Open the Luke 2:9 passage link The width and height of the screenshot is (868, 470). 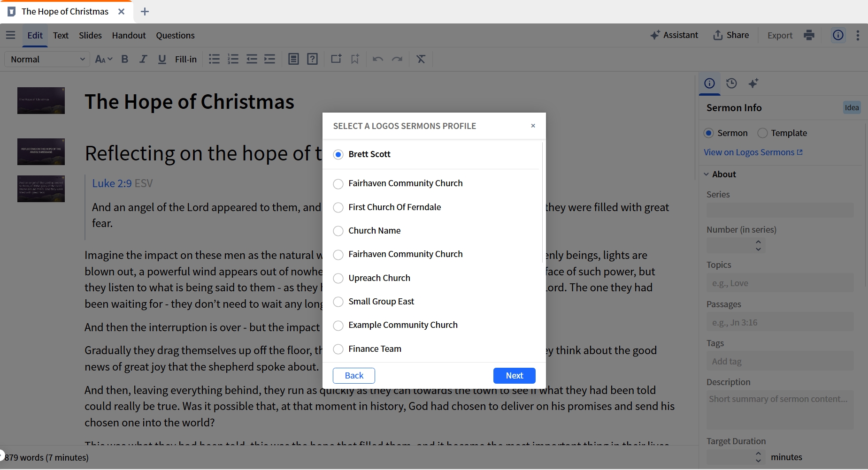112,183
